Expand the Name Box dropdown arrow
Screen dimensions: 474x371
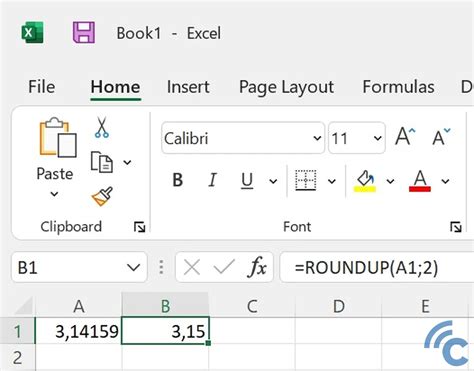[x=133, y=267]
